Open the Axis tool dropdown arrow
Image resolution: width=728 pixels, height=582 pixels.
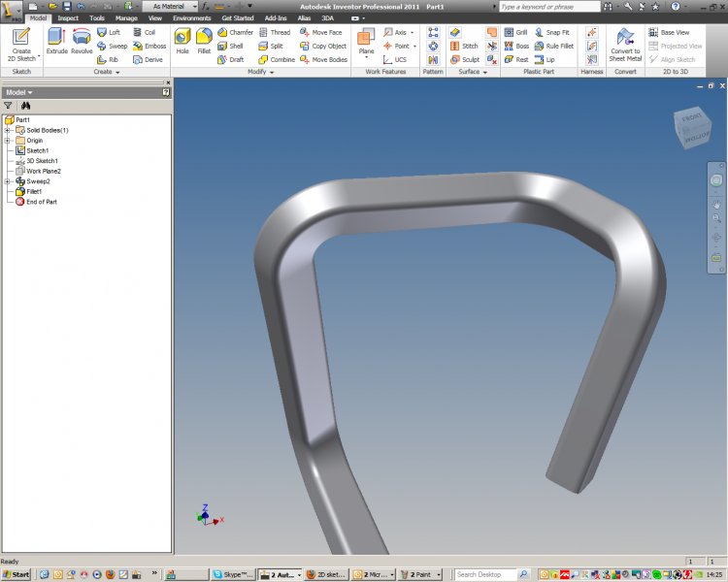pos(412,32)
